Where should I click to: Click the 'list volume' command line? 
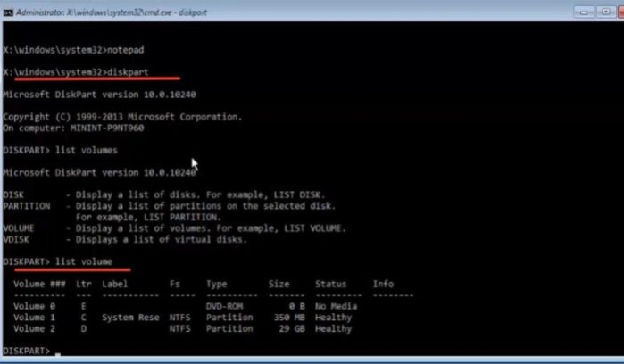point(58,261)
